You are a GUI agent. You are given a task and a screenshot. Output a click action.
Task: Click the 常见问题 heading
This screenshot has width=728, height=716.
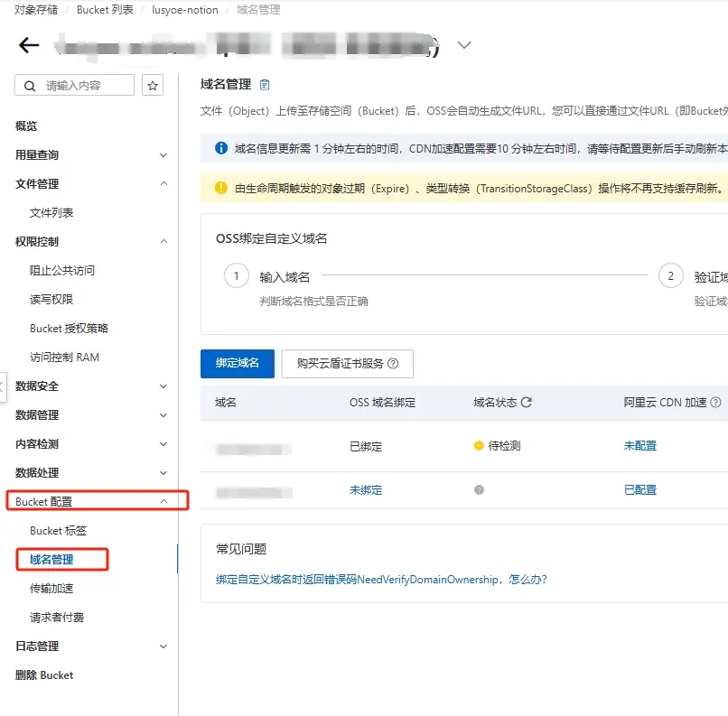[x=241, y=549]
